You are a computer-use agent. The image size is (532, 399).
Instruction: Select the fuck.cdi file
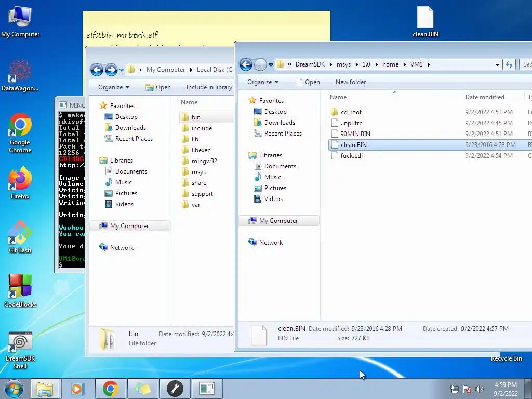click(351, 156)
